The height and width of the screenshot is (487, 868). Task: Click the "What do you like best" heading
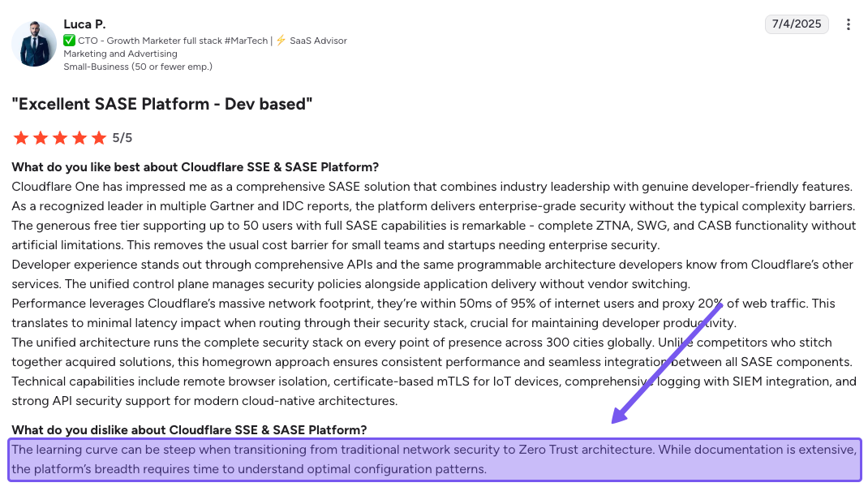pos(195,167)
